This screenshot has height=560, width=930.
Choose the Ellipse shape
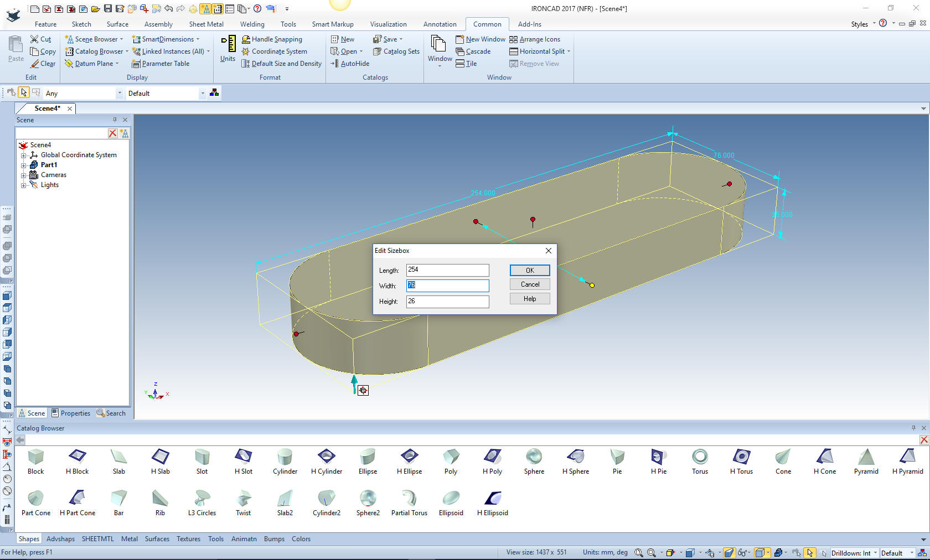[x=368, y=462]
